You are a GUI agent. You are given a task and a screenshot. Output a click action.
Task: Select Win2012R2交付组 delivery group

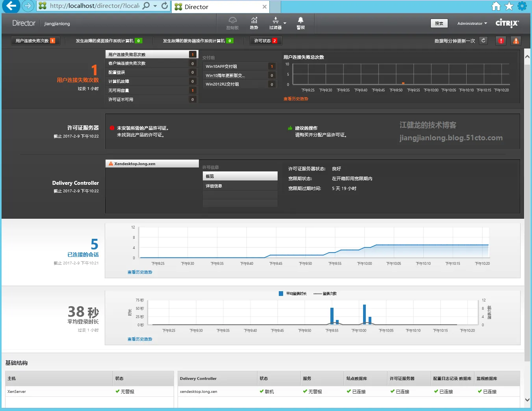[240, 84]
